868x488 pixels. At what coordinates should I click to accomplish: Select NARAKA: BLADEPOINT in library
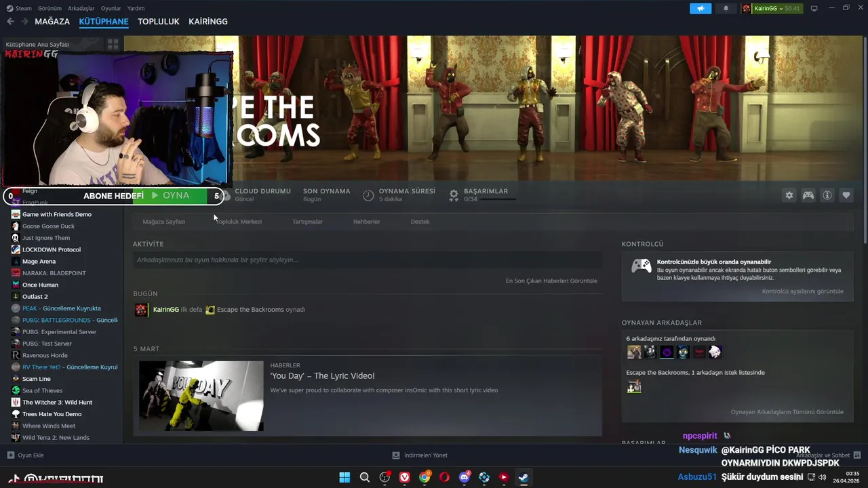coord(54,273)
